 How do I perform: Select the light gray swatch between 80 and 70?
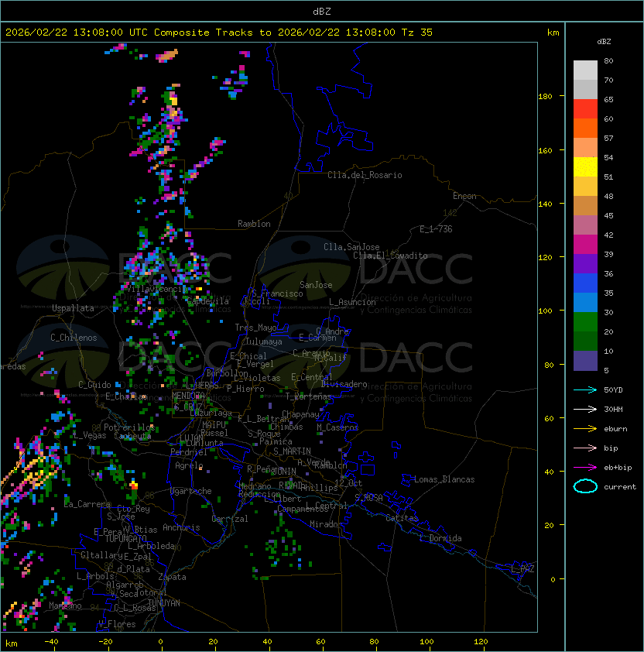click(x=585, y=70)
